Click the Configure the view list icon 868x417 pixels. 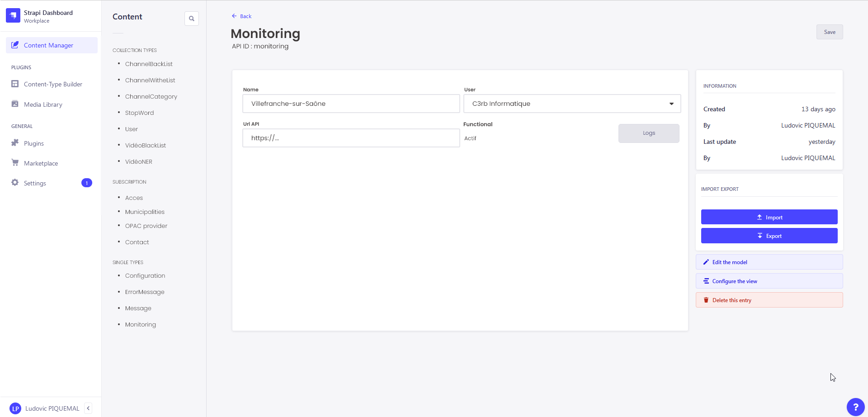click(706, 281)
